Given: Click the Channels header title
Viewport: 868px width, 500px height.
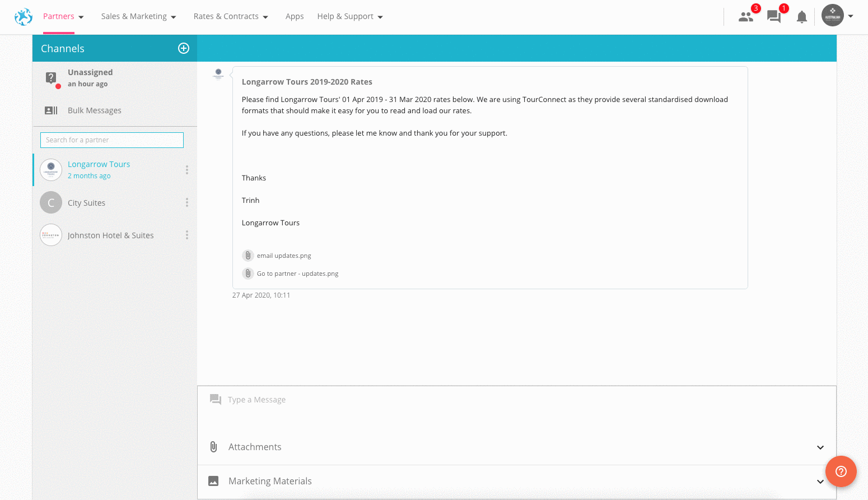Looking at the screenshot, I should 63,49.
